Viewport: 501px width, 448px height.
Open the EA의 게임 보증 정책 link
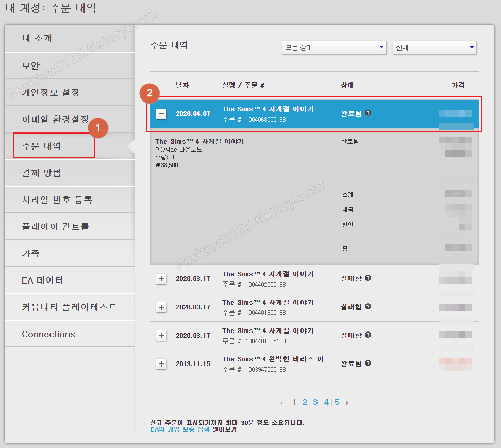[x=179, y=429]
